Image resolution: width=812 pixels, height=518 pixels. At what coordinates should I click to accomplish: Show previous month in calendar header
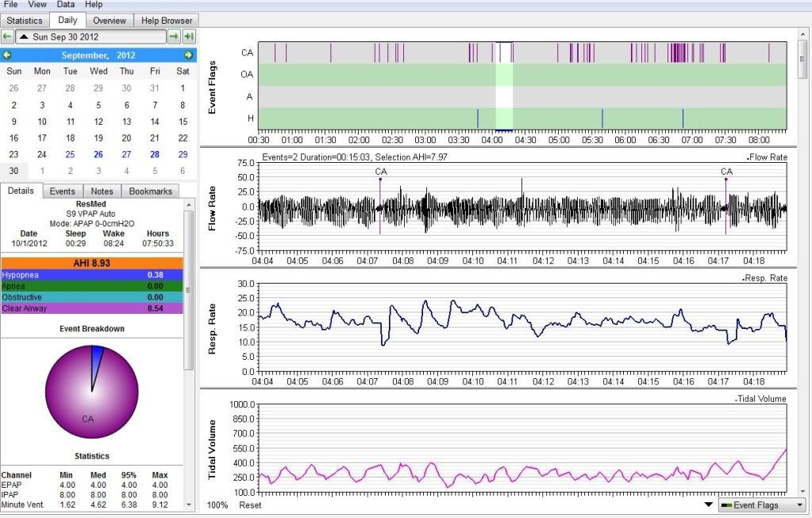[6, 55]
